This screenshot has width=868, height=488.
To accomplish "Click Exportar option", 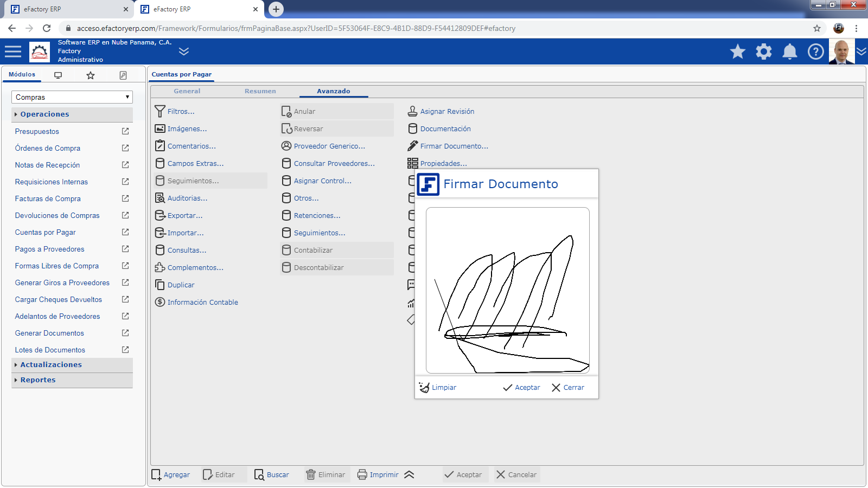I will (x=179, y=215).
